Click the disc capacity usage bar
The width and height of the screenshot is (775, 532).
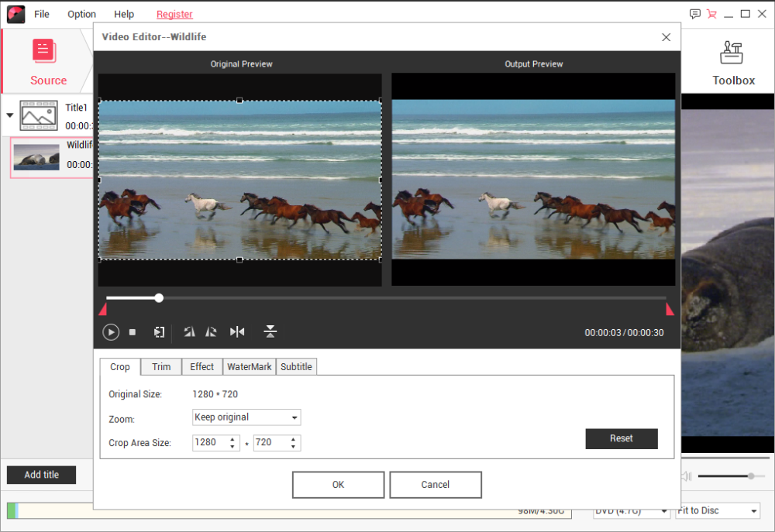289,511
